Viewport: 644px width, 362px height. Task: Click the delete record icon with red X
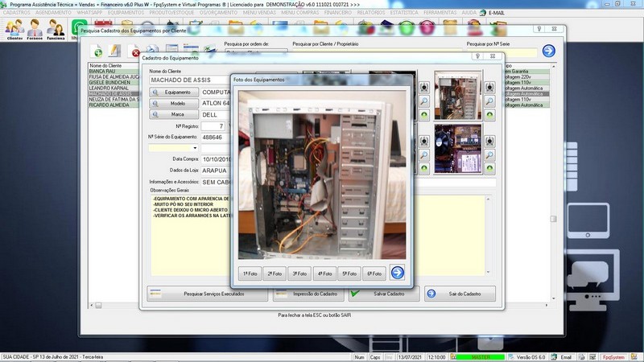(x=134, y=51)
